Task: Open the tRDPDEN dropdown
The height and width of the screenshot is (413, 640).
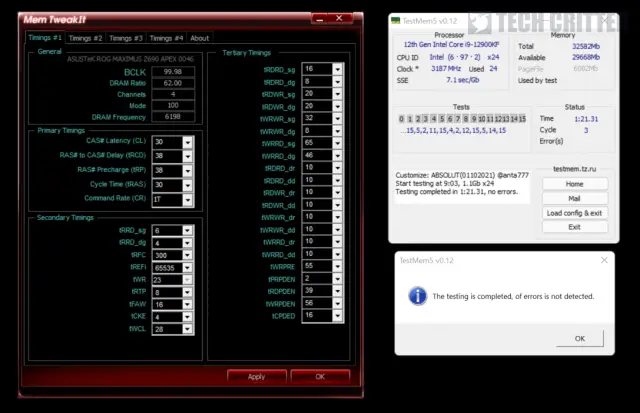Action: point(338,291)
